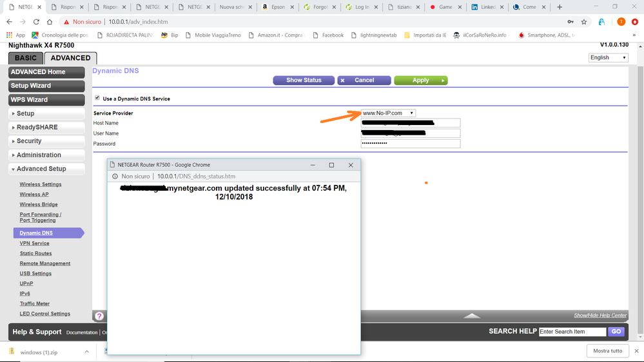Click the Cancel button
644x362 pixels.
(x=364, y=80)
